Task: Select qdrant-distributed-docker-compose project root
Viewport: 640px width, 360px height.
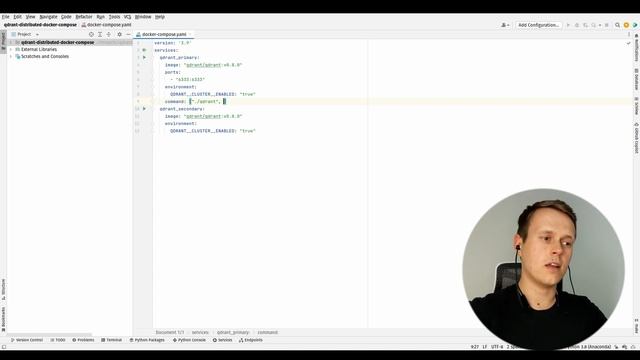Action: click(x=57, y=42)
